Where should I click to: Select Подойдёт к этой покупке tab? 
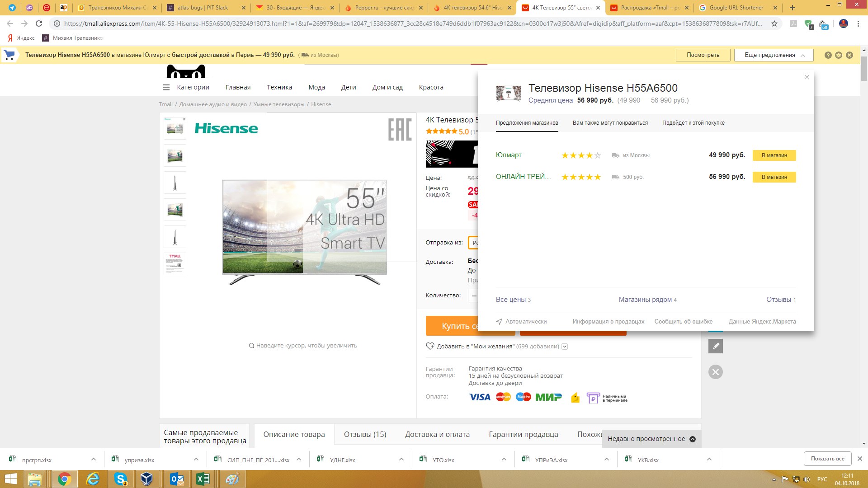tap(693, 123)
